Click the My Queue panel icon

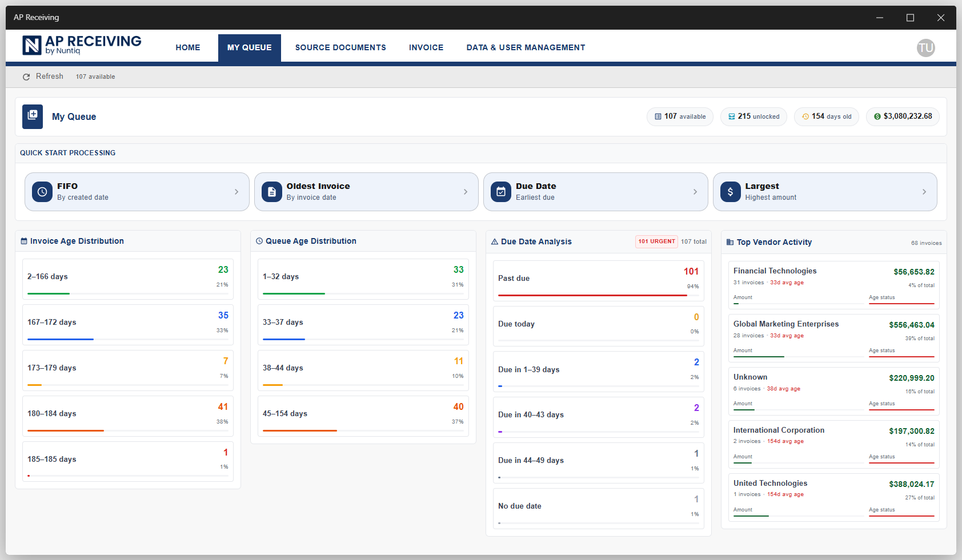coord(33,116)
